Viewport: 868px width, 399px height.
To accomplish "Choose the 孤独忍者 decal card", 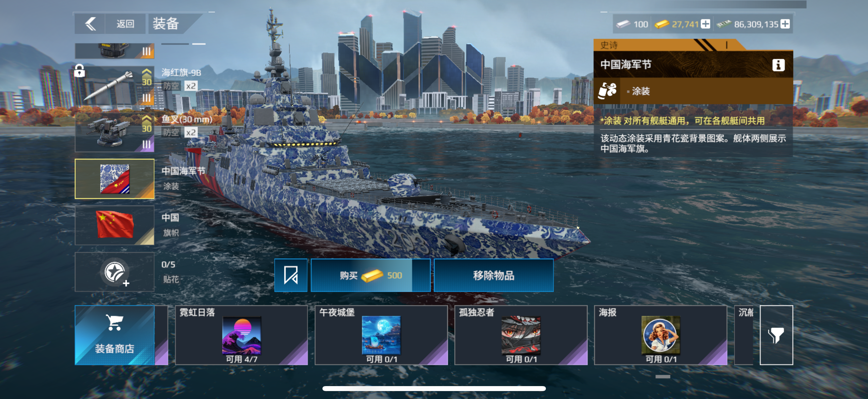I will (521, 335).
